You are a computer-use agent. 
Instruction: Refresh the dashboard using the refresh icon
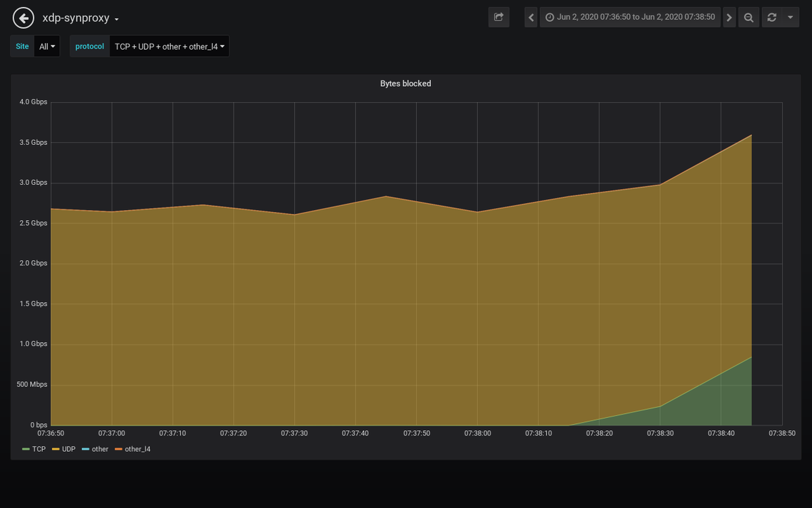coord(771,17)
